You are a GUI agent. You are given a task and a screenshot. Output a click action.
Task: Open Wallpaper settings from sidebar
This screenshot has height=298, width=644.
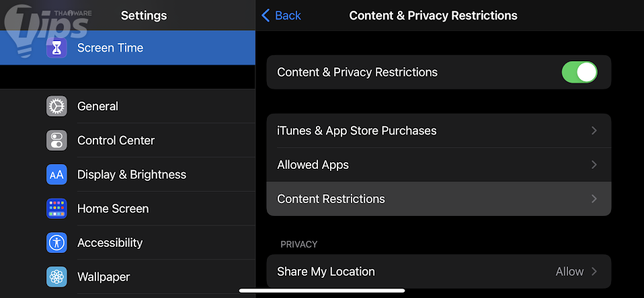(104, 277)
